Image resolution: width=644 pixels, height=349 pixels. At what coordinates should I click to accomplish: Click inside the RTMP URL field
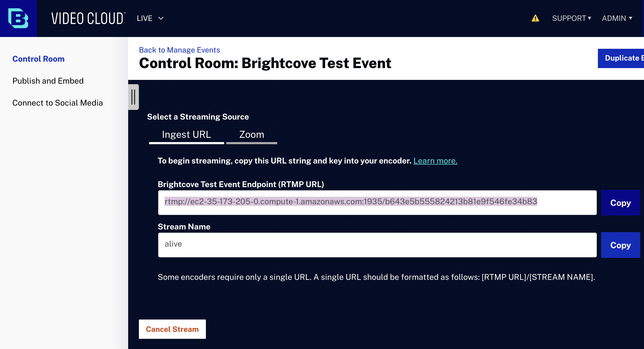[x=377, y=203]
